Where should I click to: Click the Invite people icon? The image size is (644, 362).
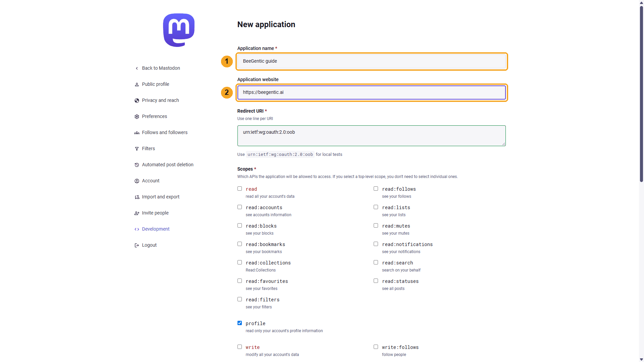[x=137, y=213]
